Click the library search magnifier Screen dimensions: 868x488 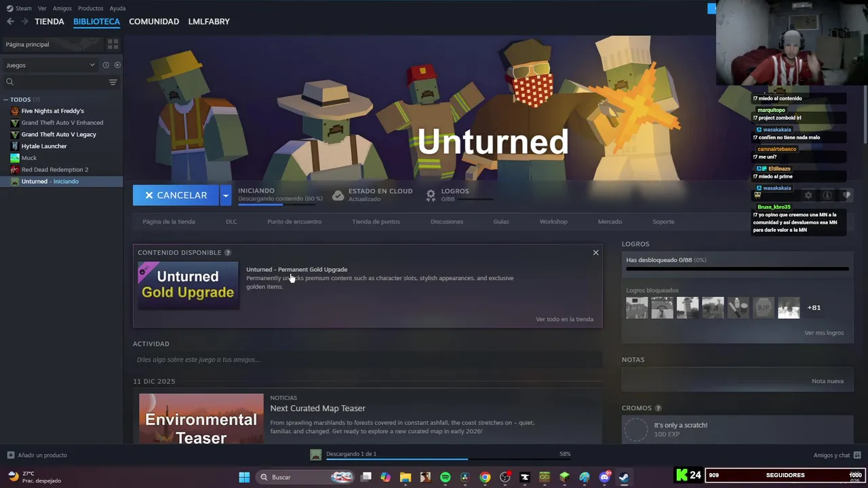pos(9,82)
